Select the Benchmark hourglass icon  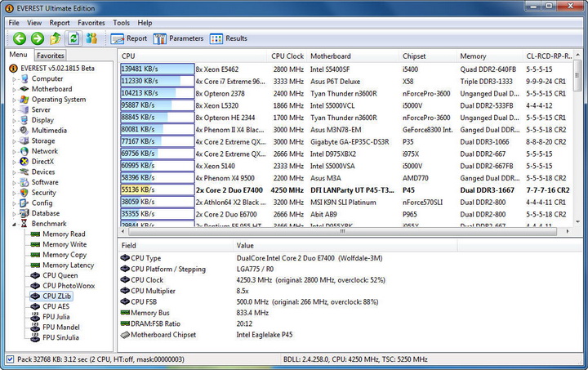pyautogui.click(x=24, y=224)
